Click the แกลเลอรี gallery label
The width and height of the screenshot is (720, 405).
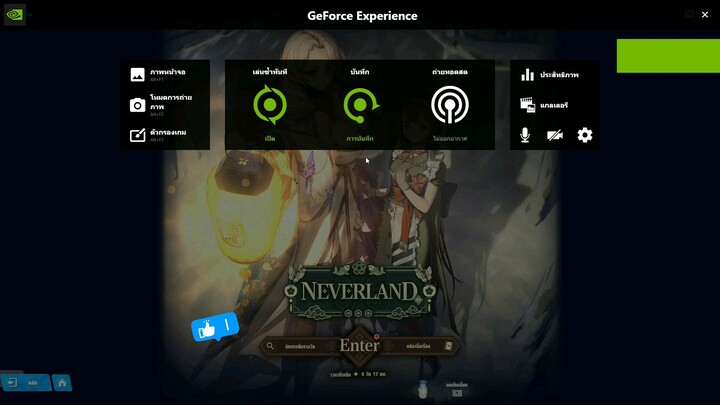tap(554, 106)
